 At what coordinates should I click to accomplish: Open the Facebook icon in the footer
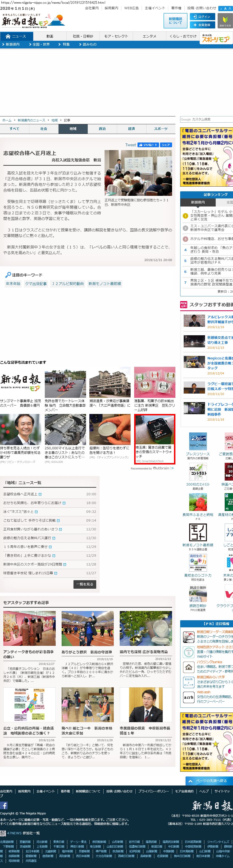(x=4, y=805)
